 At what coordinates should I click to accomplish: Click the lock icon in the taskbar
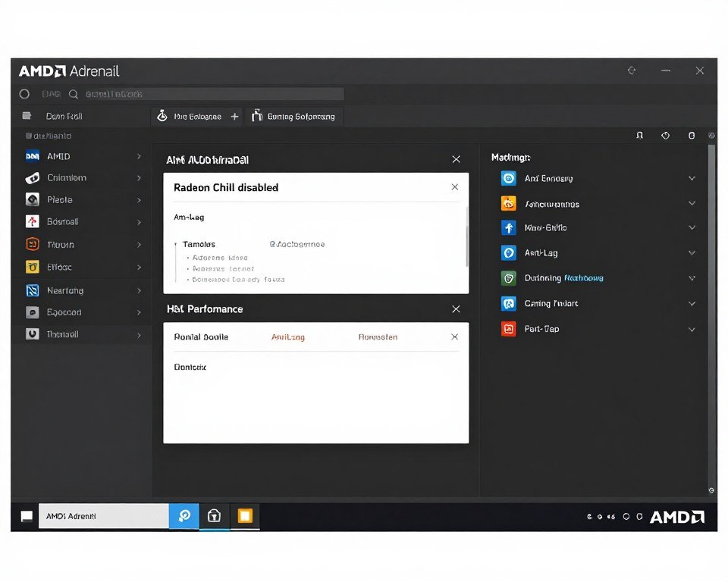point(215,516)
